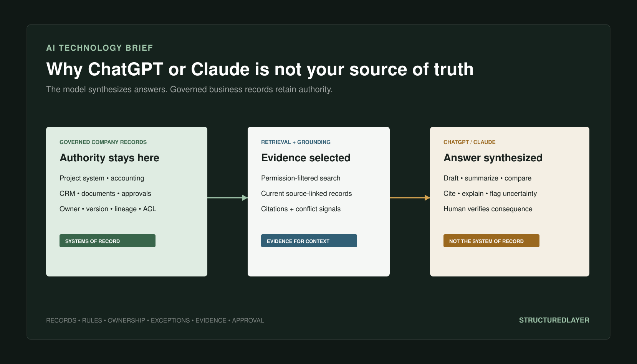
Task: Click the main headline about source of truth
Action: pos(260,69)
